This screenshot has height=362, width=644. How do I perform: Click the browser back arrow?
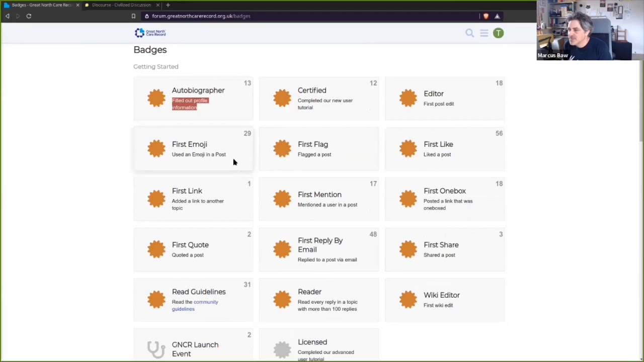8,16
